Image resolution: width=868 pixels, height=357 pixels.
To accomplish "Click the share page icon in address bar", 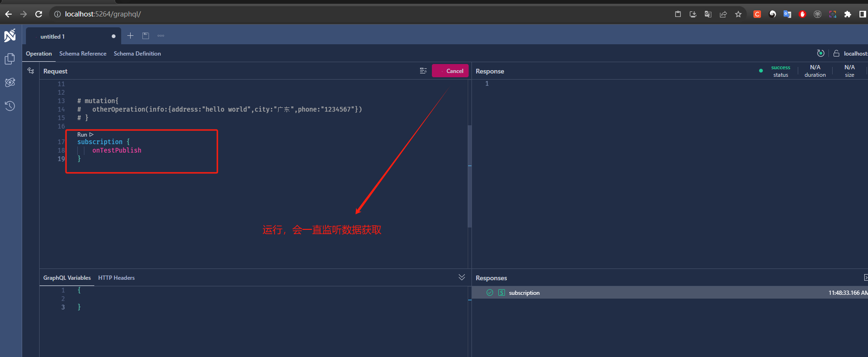I will (723, 14).
